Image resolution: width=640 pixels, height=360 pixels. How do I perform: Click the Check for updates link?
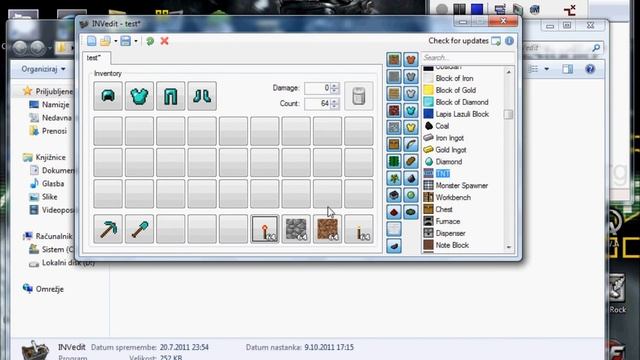[458, 41]
